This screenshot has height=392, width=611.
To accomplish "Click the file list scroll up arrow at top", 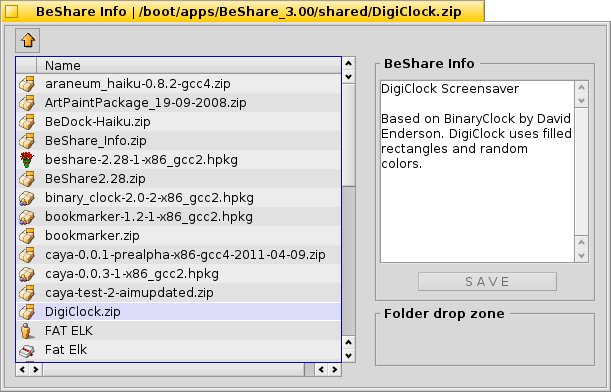I will click(x=348, y=63).
